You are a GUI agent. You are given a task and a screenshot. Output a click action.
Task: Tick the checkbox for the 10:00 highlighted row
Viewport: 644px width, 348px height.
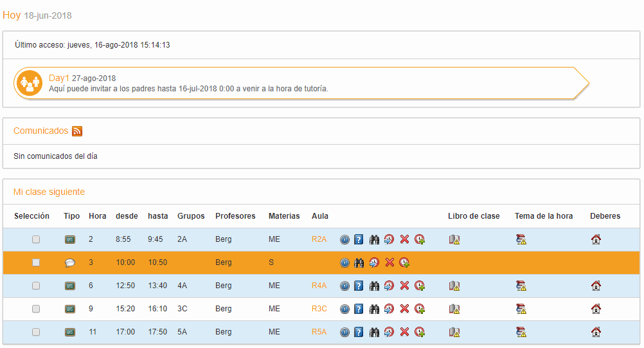[x=36, y=262]
